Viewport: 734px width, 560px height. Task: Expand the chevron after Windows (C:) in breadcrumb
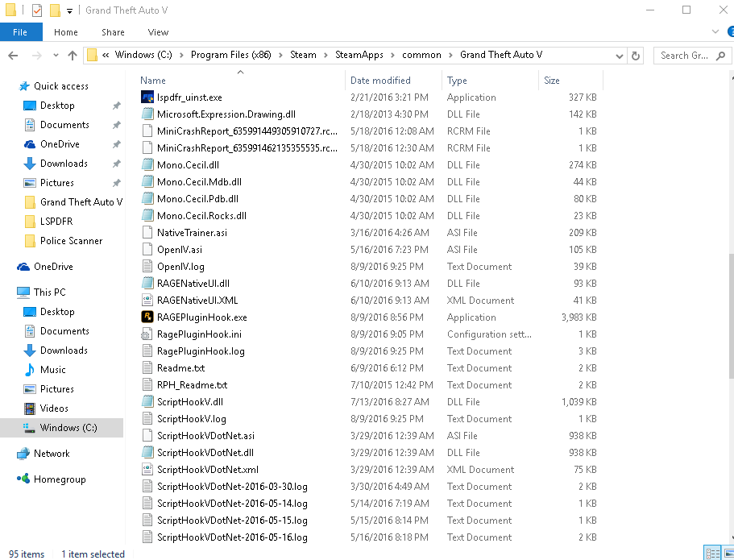[181, 56]
